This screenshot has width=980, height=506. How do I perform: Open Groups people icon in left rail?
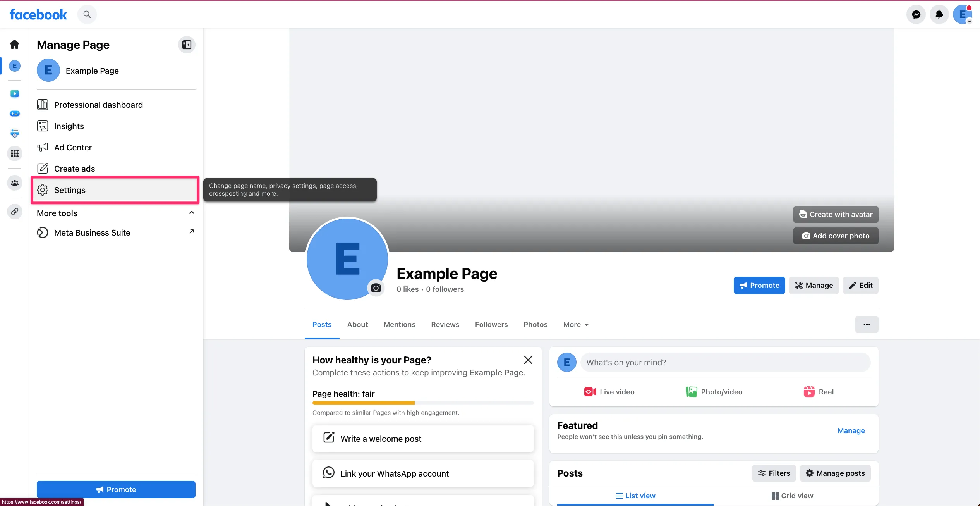click(15, 183)
